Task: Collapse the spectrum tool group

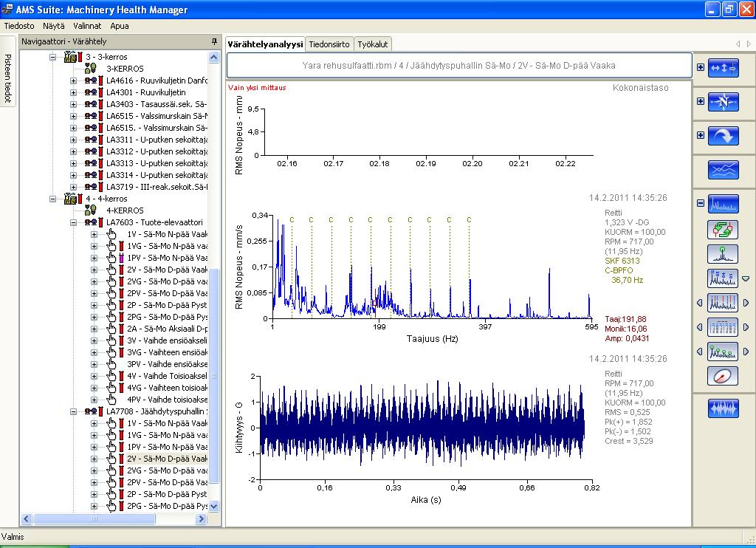Action: pyautogui.click(x=701, y=203)
